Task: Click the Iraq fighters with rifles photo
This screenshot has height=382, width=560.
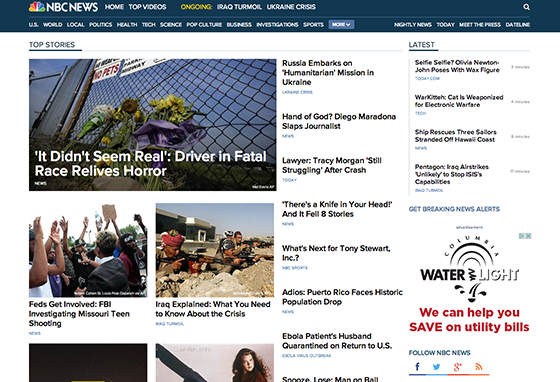Action: [215, 250]
